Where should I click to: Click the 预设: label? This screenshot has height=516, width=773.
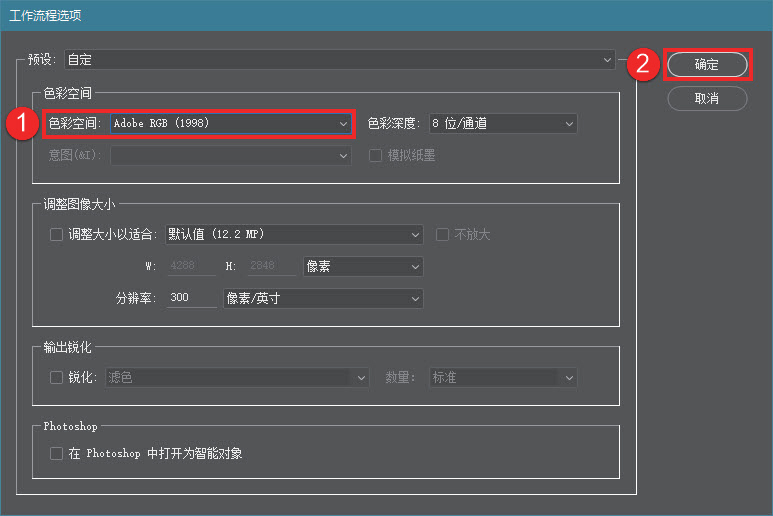tap(42, 60)
